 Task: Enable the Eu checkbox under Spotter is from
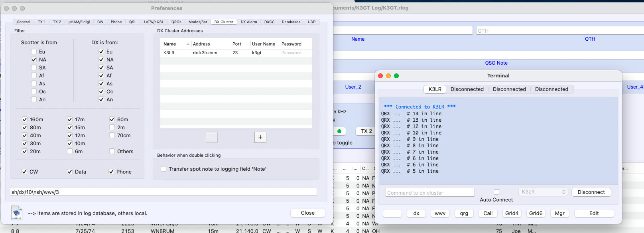coord(34,52)
